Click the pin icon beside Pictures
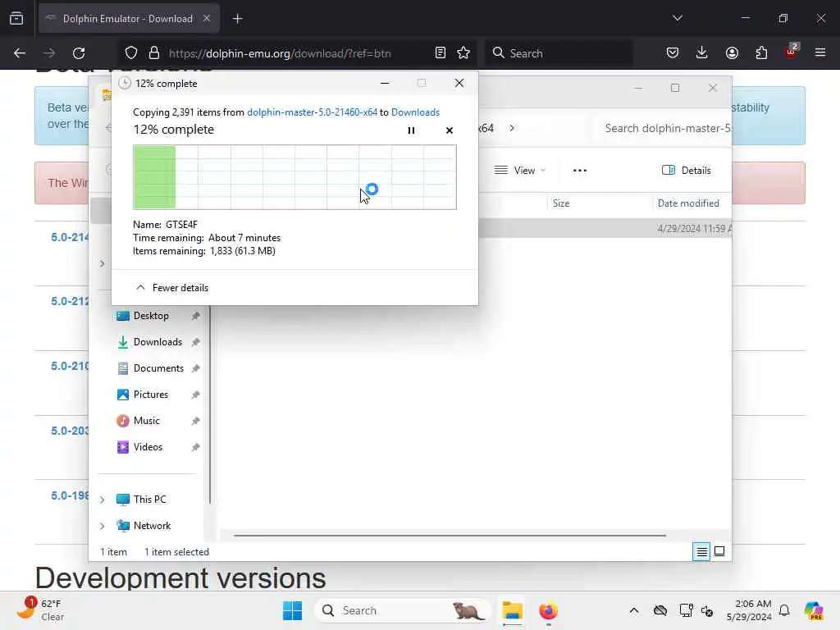This screenshot has width=840, height=630. click(195, 395)
